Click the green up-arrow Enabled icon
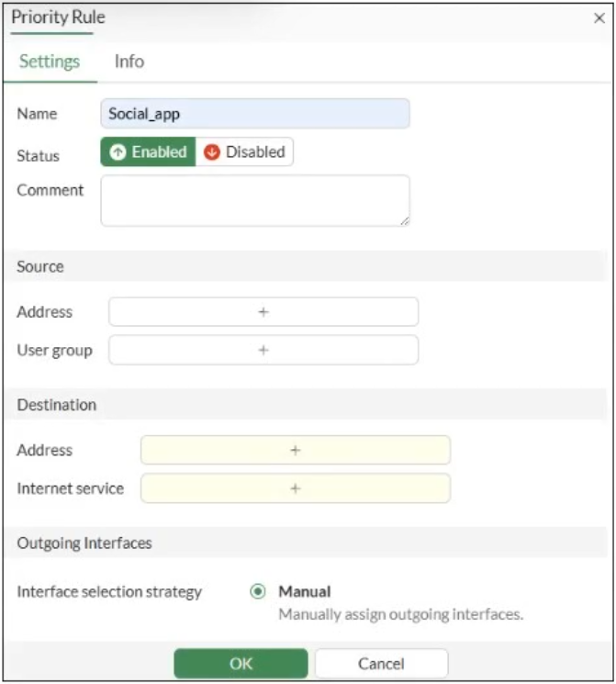Viewport: 616px width, 684px height. click(x=118, y=152)
